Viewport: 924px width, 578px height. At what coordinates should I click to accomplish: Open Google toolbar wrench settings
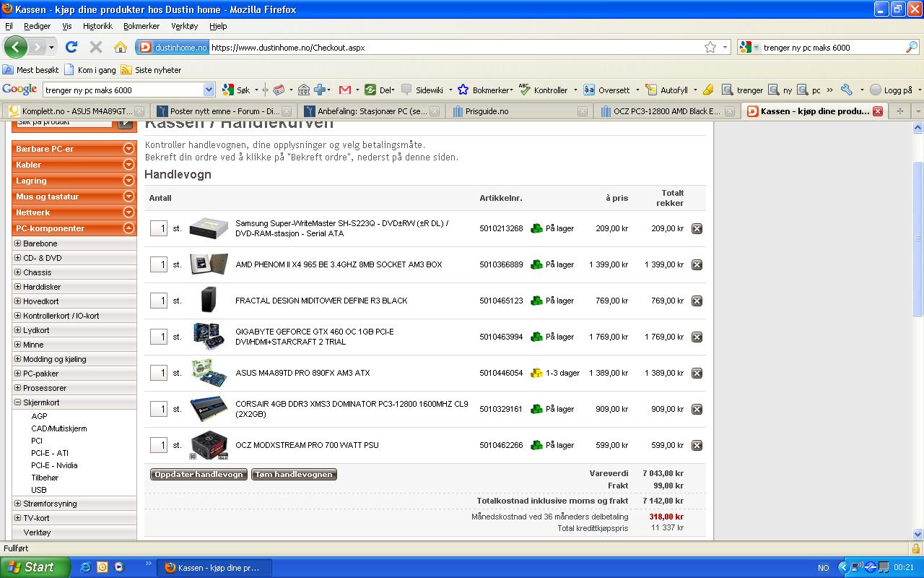point(847,90)
